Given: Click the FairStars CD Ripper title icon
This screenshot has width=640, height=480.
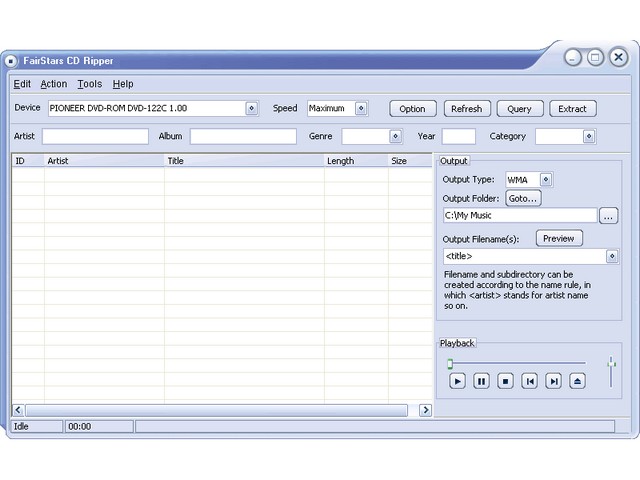Looking at the screenshot, I should tap(11, 61).
